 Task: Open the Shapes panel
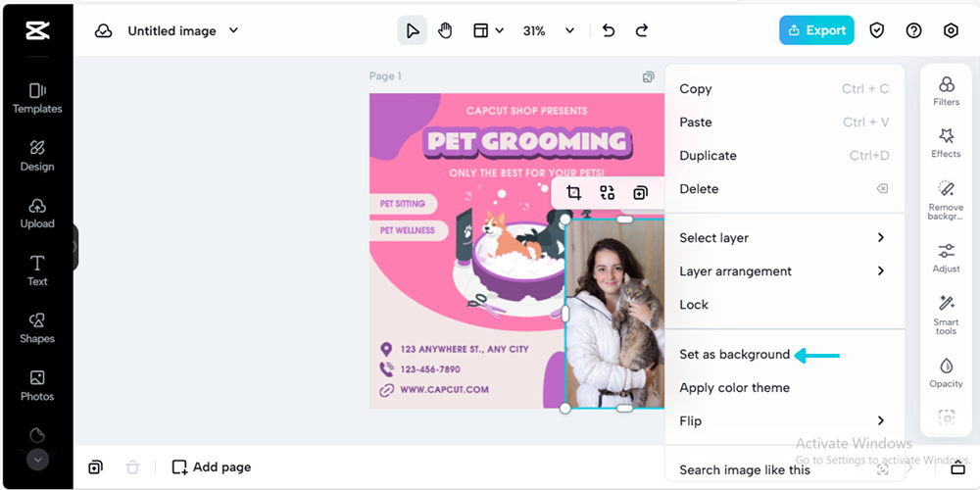[x=37, y=328]
